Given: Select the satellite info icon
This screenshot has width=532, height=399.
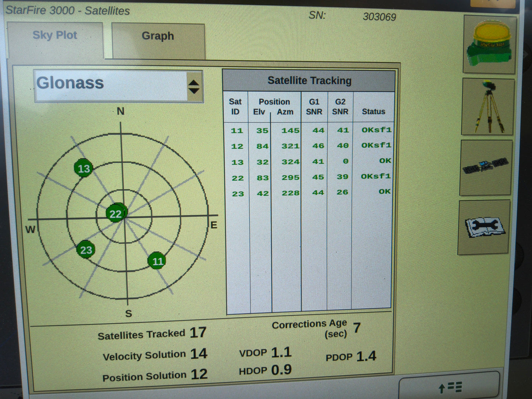Looking at the screenshot, I should [486, 167].
